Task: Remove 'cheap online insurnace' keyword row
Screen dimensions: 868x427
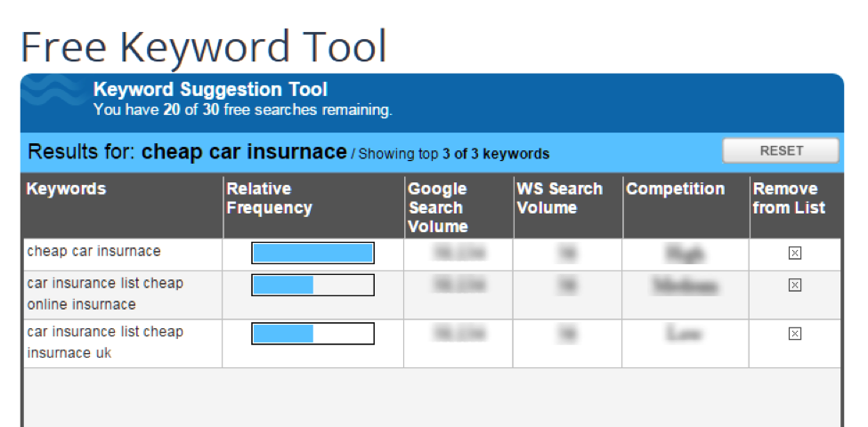Action: 794,285
